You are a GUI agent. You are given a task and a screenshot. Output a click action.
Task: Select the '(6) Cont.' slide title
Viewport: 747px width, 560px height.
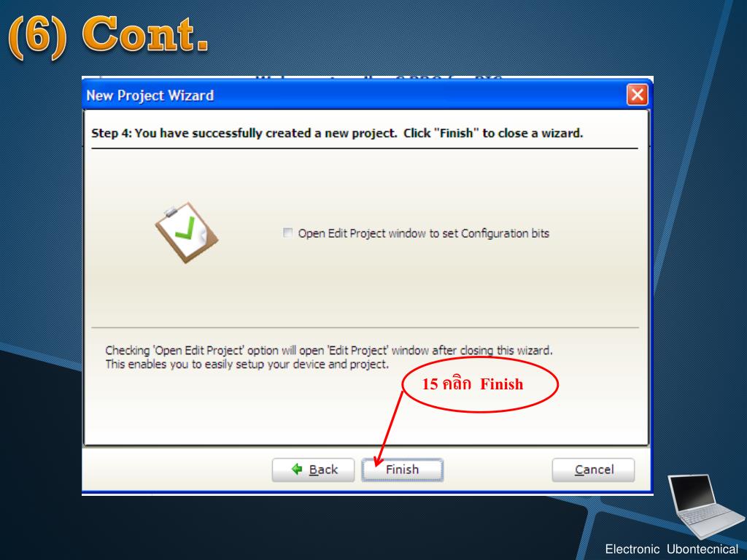tap(109, 35)
